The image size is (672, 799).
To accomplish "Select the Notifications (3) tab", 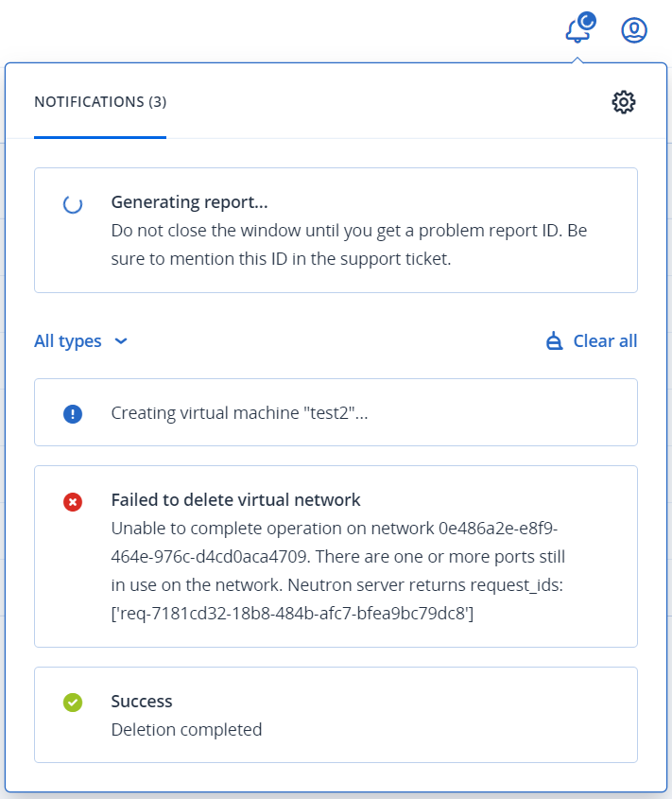I will (100, 102).
